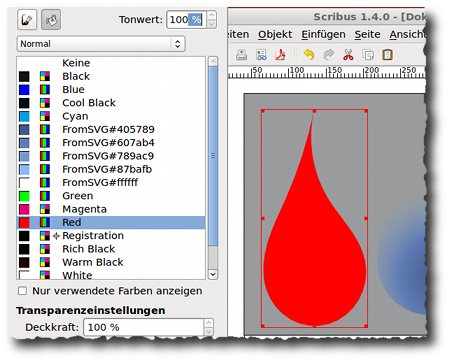Click the Tonwert percentage field
Screen dimensions: 451x364
pyautogui.click(x=186, y=20)
